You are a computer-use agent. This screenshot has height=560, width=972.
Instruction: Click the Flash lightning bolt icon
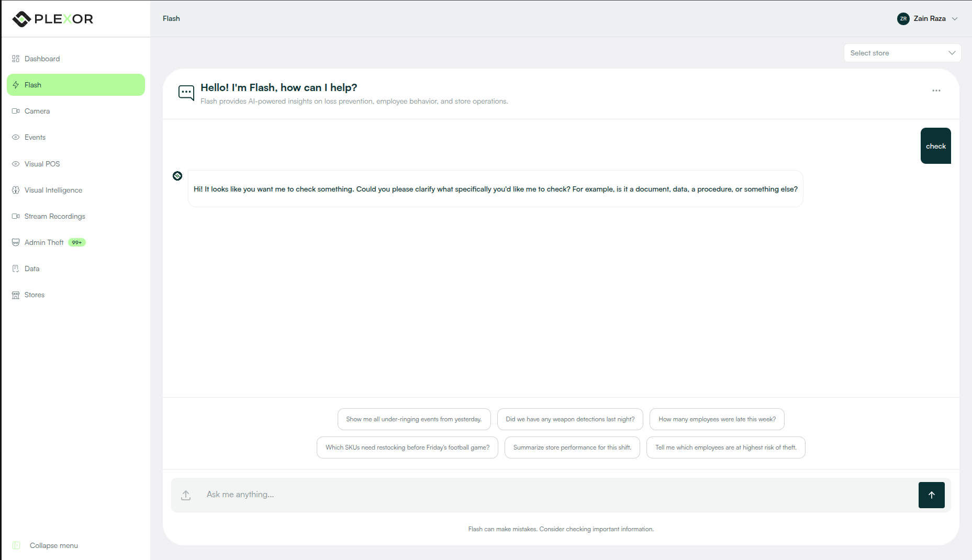tap(16, 85)
